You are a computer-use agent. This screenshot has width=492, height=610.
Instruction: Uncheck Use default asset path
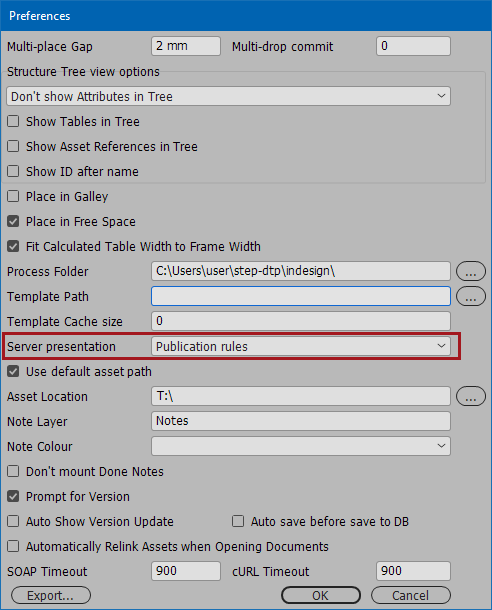pos(13,372)
